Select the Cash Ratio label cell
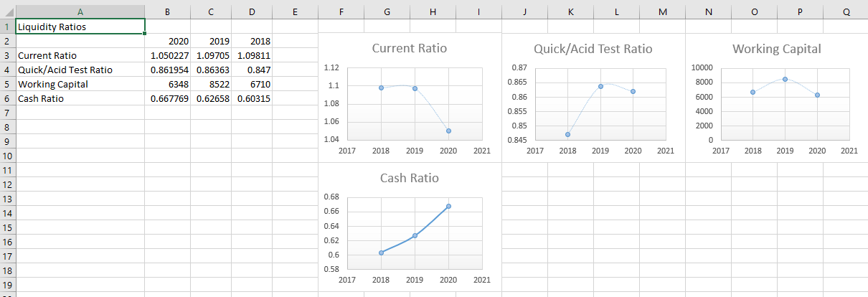868x297 pixels. click(x=80, y=98)
